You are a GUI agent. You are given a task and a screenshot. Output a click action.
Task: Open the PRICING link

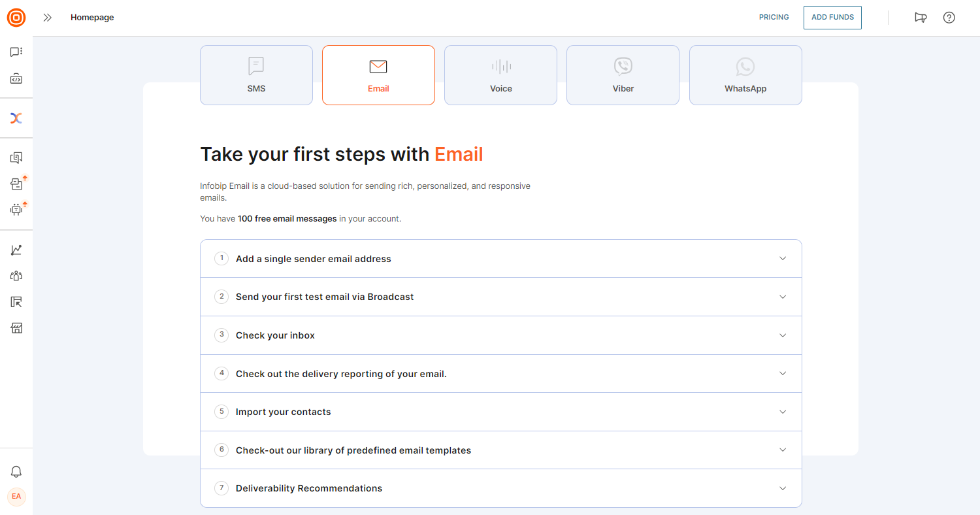(x=774, y=18)
